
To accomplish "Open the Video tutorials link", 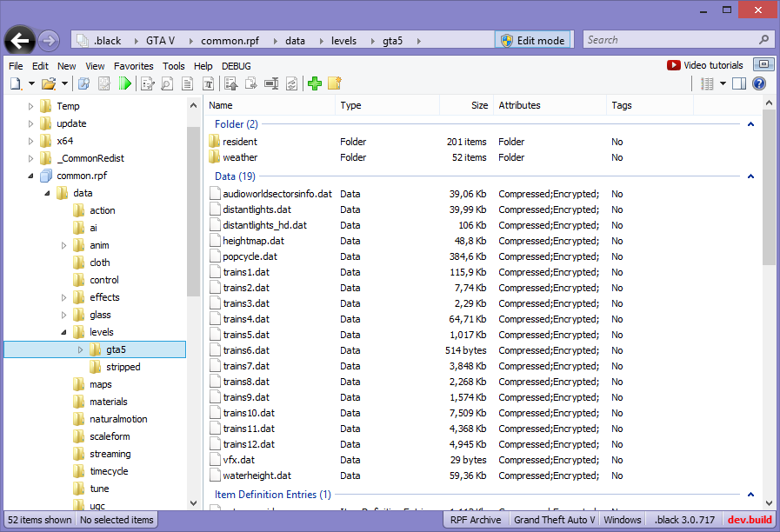I will pyautogui.click(x=705, y=65).
